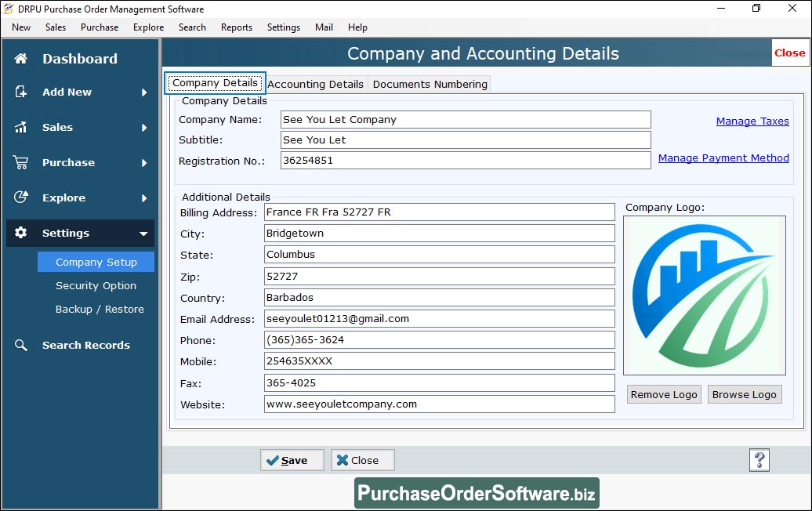This screenshot has height=511, width=812.
Task: Open Search Records in sidebar
Action: point(86,345)
